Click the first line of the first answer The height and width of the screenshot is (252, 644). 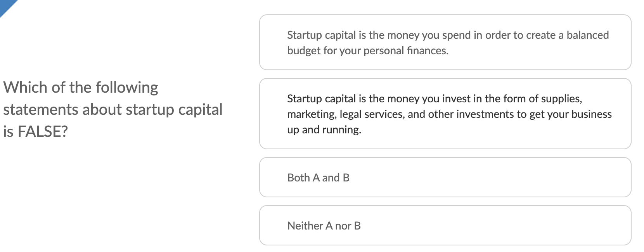pyautogui.click(x=448, y=35)
